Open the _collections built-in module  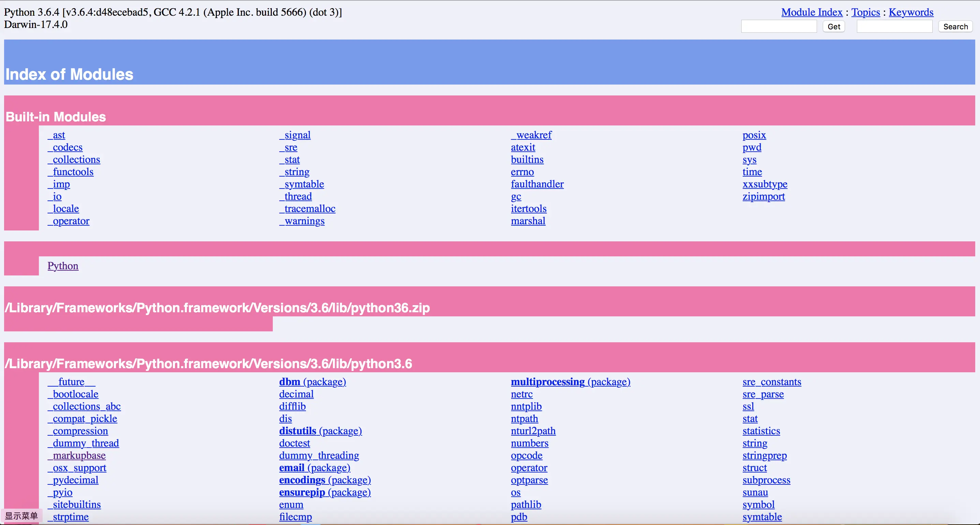click(x=74, y=160)
